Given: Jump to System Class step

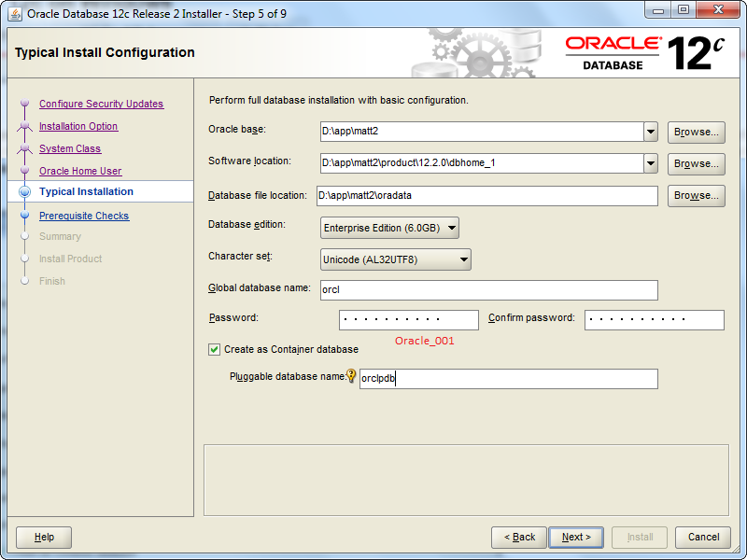Looking at the screenshot, I should tap(70, 149).
